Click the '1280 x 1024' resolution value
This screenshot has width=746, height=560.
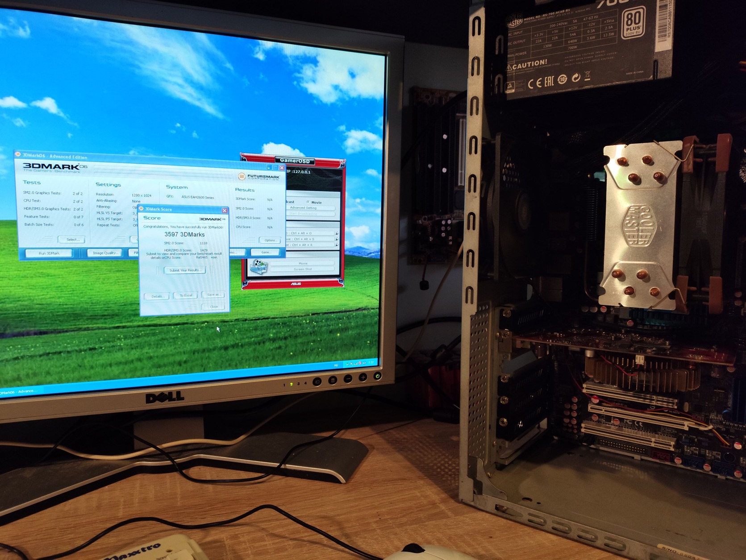click(x=142, y=195)
